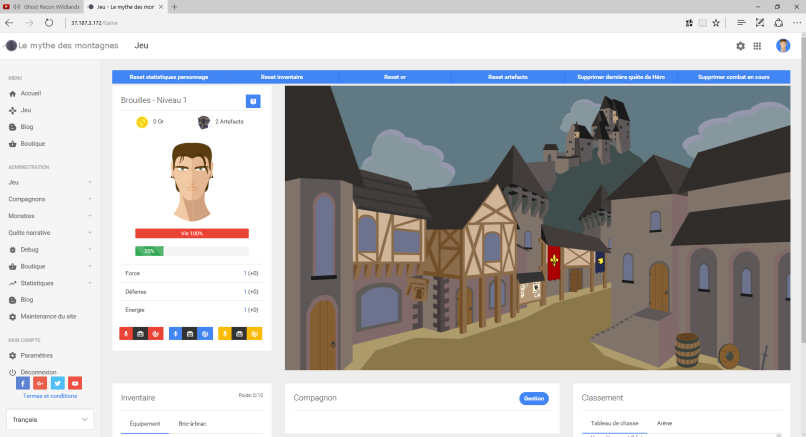
Task: Click the Reset inventaire button
Action: [x=282, y=77]
